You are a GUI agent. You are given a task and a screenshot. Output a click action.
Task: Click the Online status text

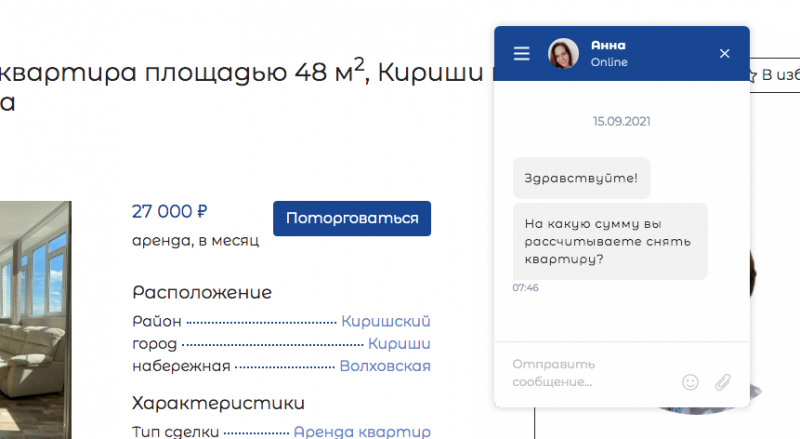pos(609,62)
